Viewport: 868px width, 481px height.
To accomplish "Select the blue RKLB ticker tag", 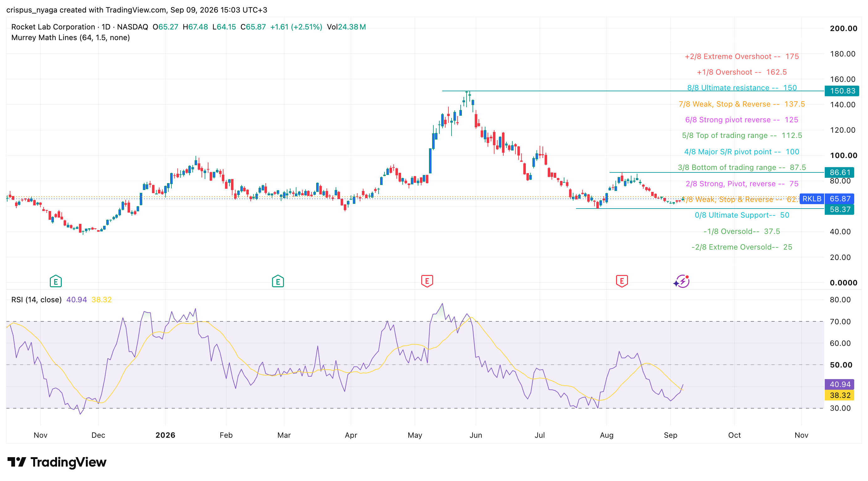I will point(812,199).
